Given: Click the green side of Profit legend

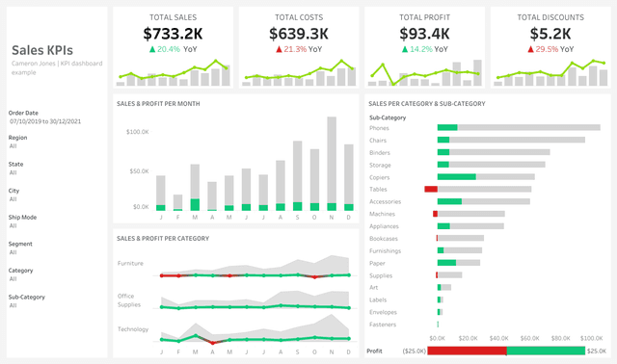Looking at the screenshot, I should [x=546, y=351].
